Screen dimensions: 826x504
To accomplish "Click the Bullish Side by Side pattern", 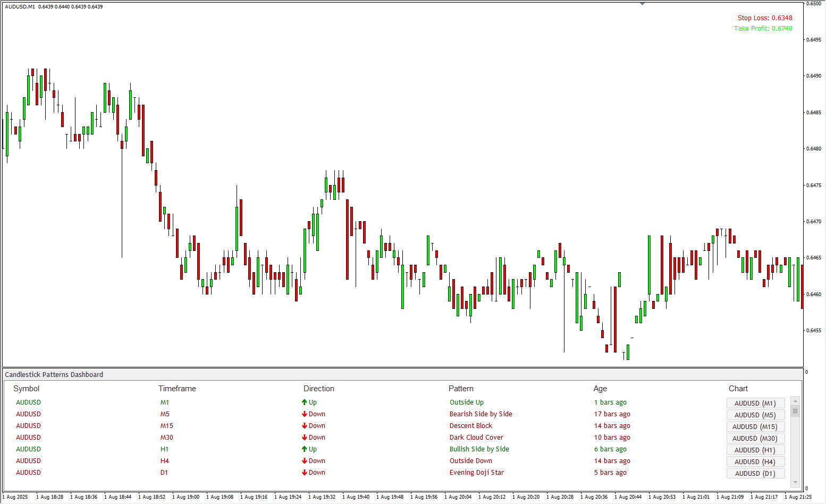I will [x=479, y=449].
